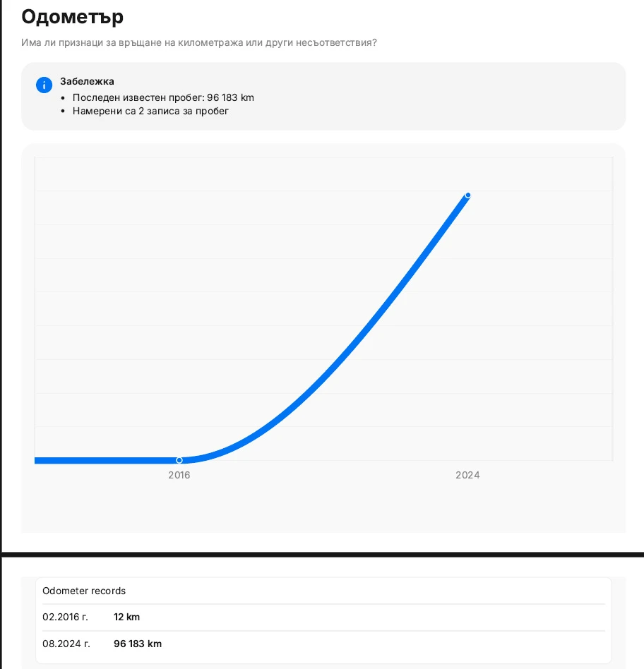Viewport: 644px width, 669px height.
Task: Click the subtitle question about връщане на километража
Action: pos(198,43)
